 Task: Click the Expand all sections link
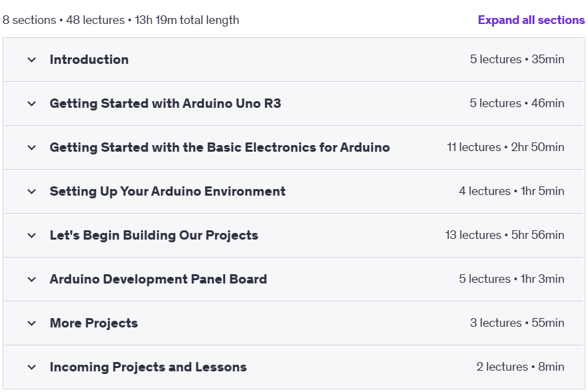click(531, 20)
